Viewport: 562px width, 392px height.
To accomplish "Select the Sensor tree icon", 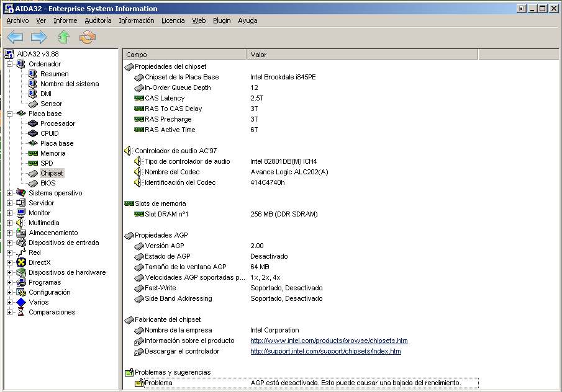I will pos(33,104).
